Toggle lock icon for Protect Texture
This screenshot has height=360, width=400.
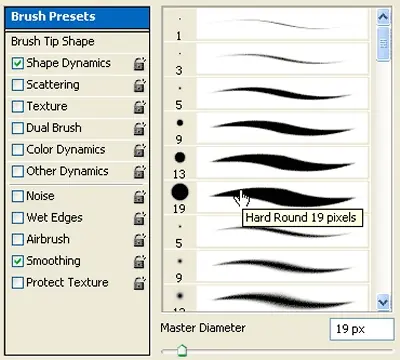pos(140,283)
